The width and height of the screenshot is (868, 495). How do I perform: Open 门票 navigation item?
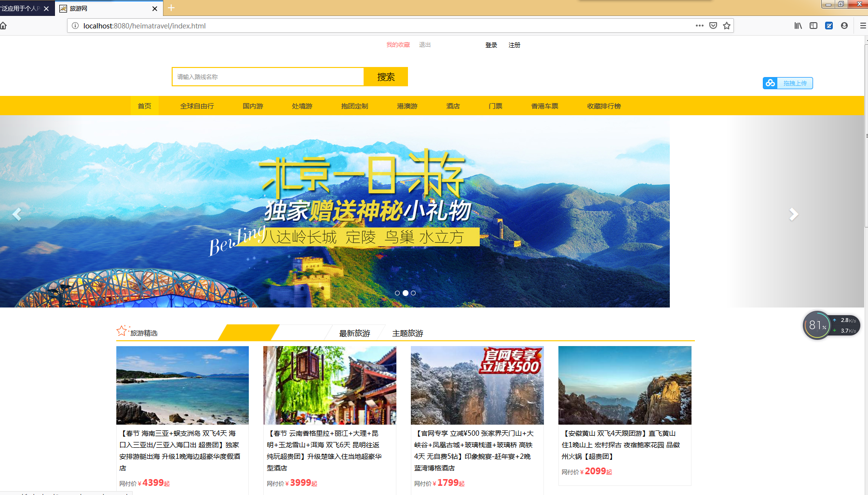point(496,106)
